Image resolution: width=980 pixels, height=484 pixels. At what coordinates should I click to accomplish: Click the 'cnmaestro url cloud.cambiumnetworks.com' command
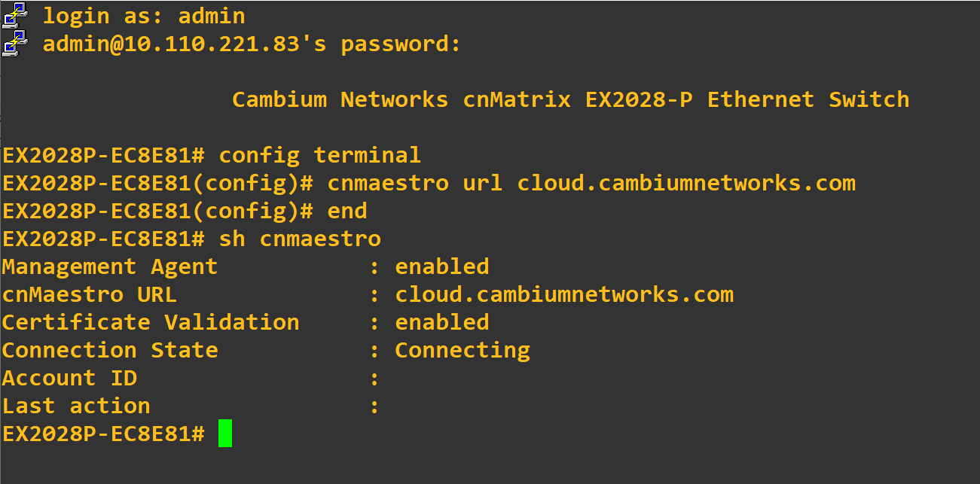pyautogui.click(x=591, y=184)
